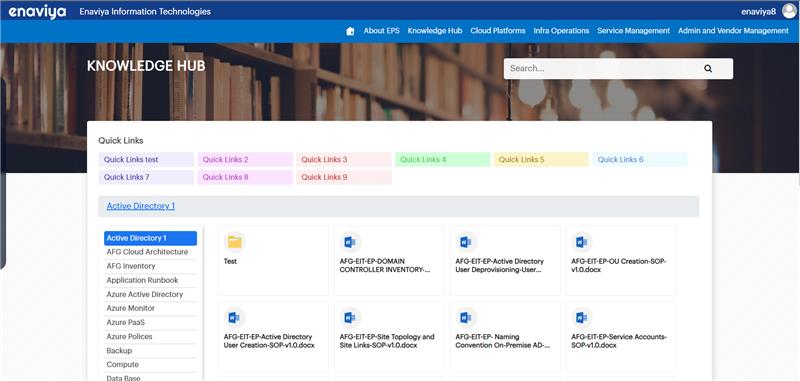Open Quick Links 5
The width and height of the screenshot is (800, 381).
pyautogui.click(x=541, y=160)
